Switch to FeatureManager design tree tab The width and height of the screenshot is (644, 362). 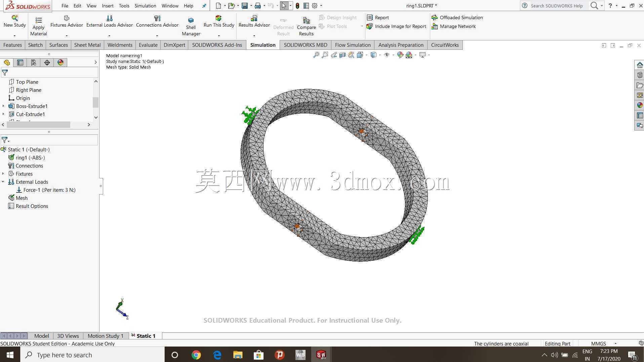(x=7, y=63)
